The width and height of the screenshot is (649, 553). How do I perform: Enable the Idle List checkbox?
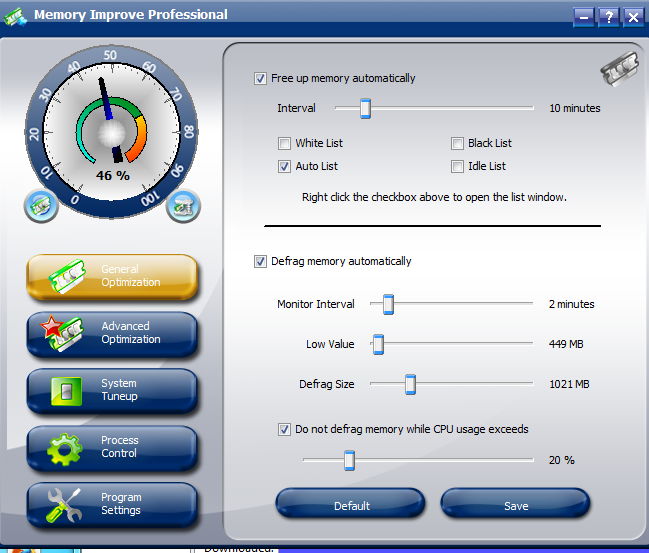tap(457, 166)
